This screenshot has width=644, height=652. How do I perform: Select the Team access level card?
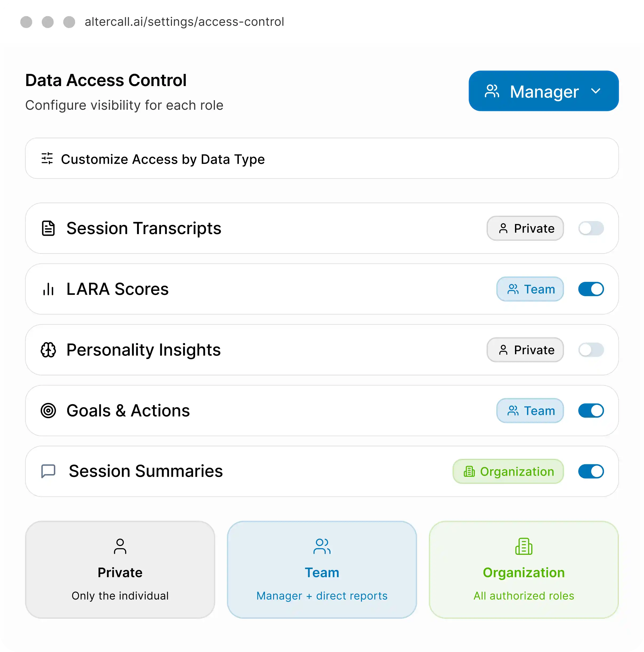pos(322,570)
